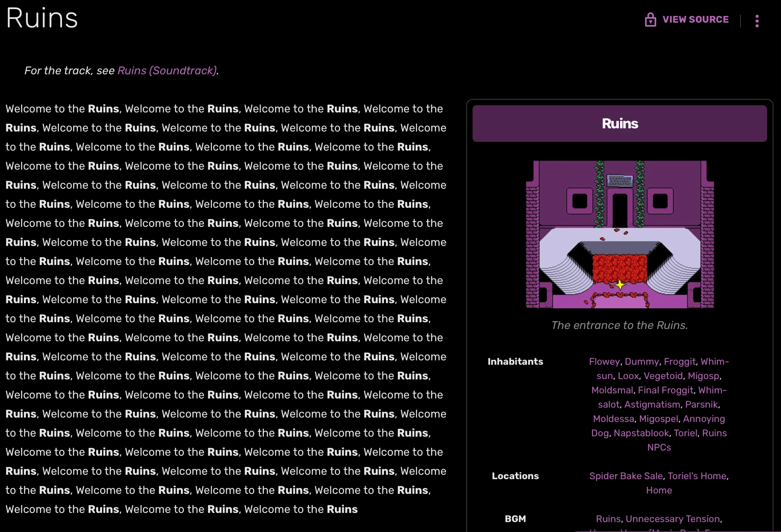Visit the Toriel character link
This screenshot has width=781, height=532.
(685, 433)
